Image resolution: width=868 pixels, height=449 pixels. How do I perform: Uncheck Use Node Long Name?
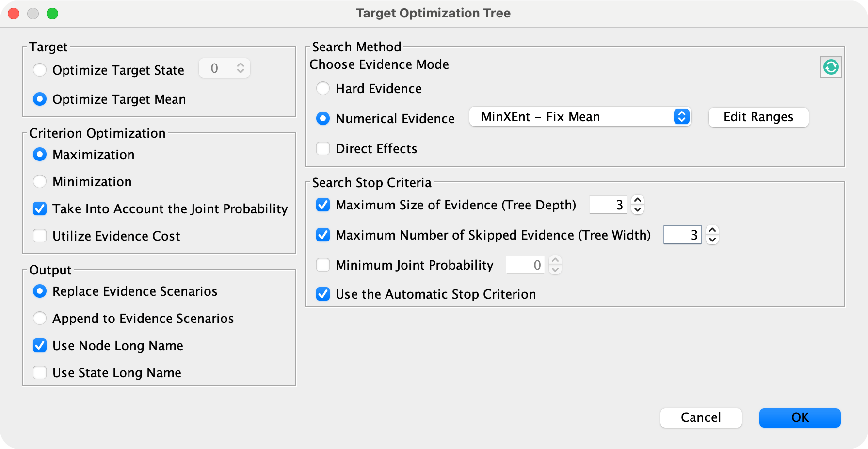(x=39, y=345)
